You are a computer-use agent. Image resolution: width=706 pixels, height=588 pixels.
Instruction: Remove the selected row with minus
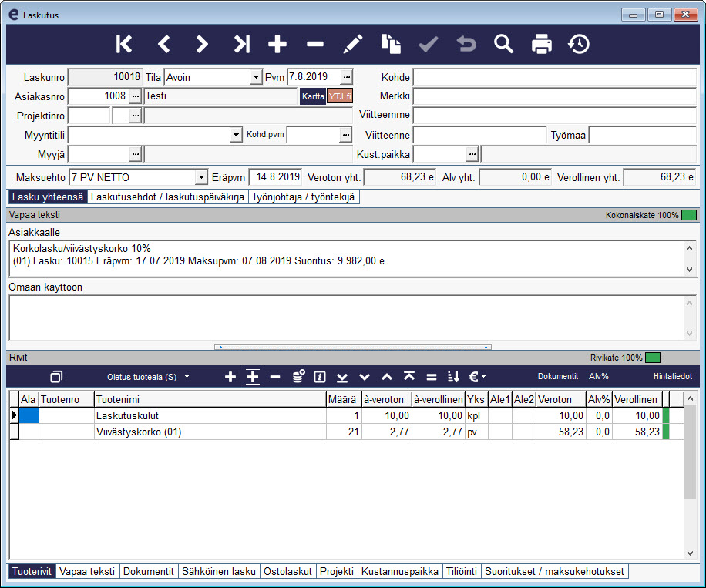pyautogui.click(x=275, y=377)
